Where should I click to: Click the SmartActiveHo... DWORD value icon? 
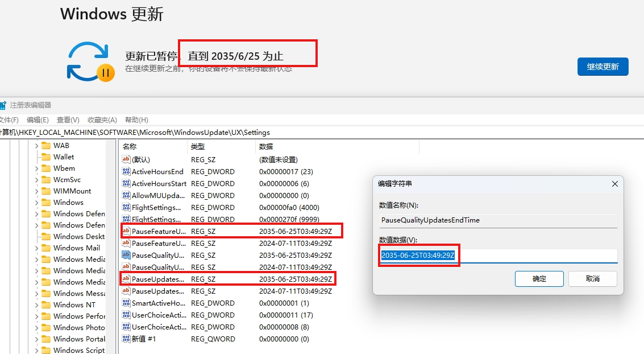pos(126,303)
